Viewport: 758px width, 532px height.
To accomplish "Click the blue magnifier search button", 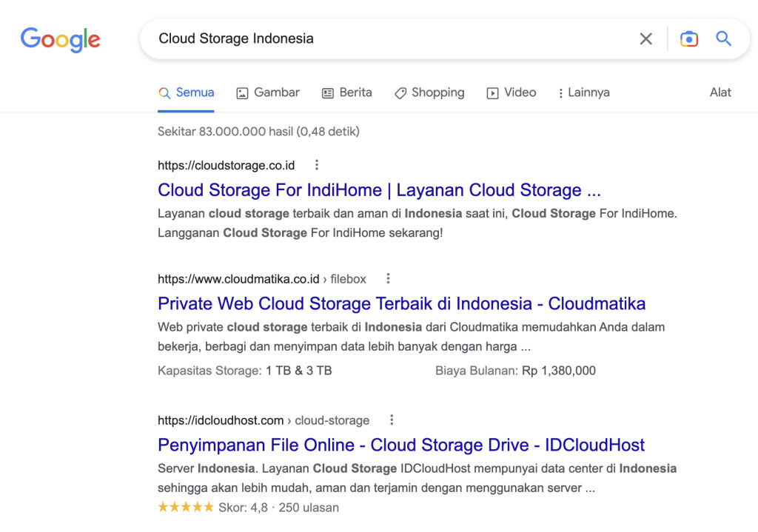I will tap(723, 38).
